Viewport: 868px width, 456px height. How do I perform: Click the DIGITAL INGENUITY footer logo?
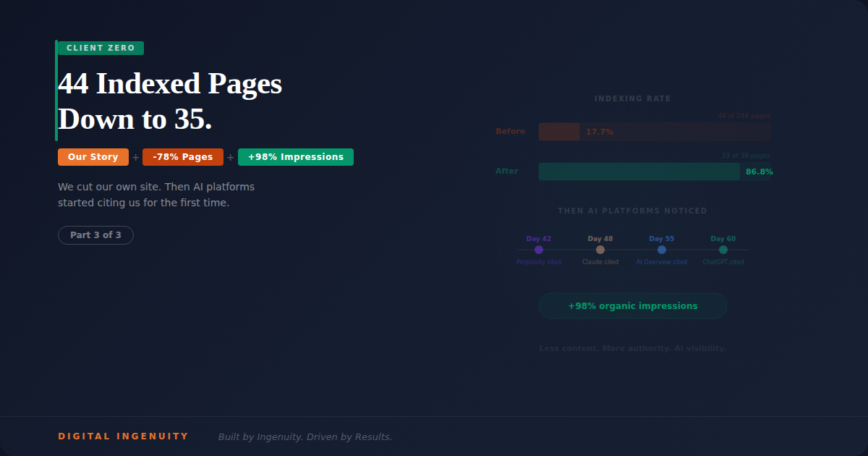[123, 436]
